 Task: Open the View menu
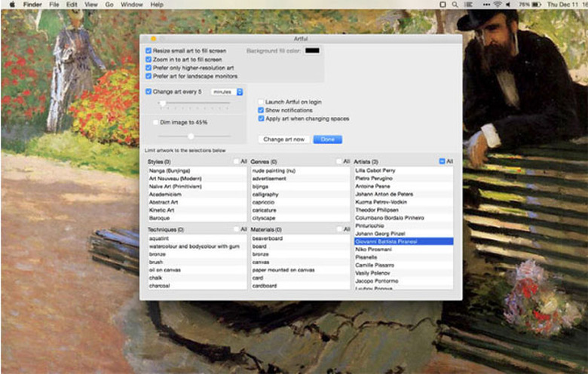(x=90, y=5)
